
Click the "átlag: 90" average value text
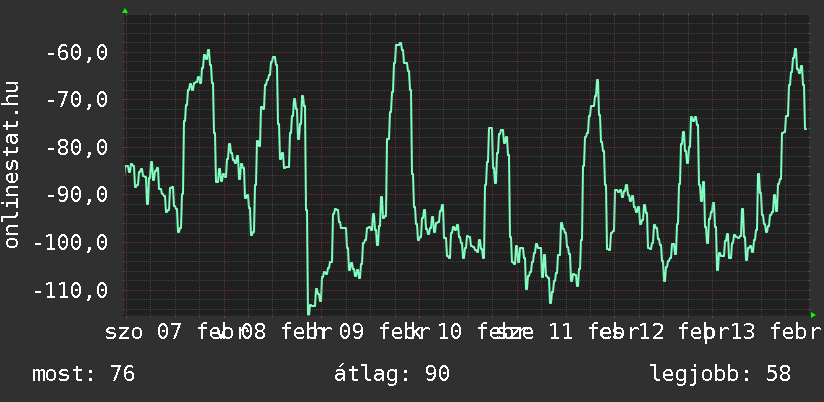[x=392, y=375]
